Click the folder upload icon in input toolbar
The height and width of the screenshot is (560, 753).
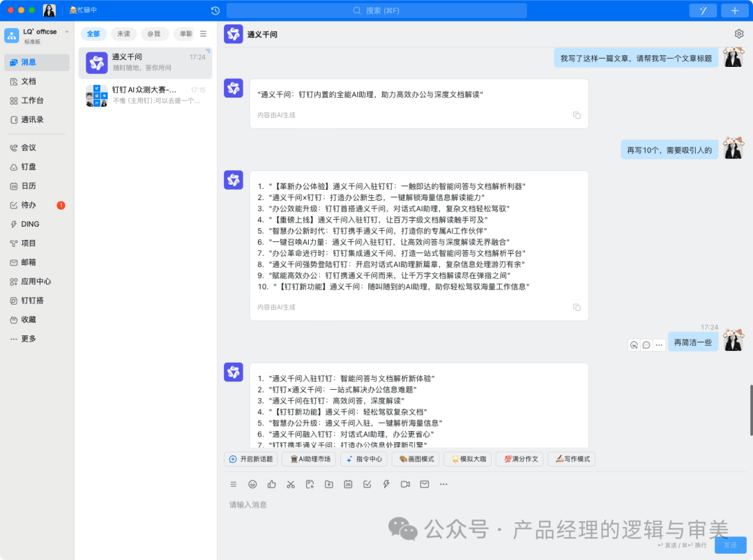tap(329, 485)
